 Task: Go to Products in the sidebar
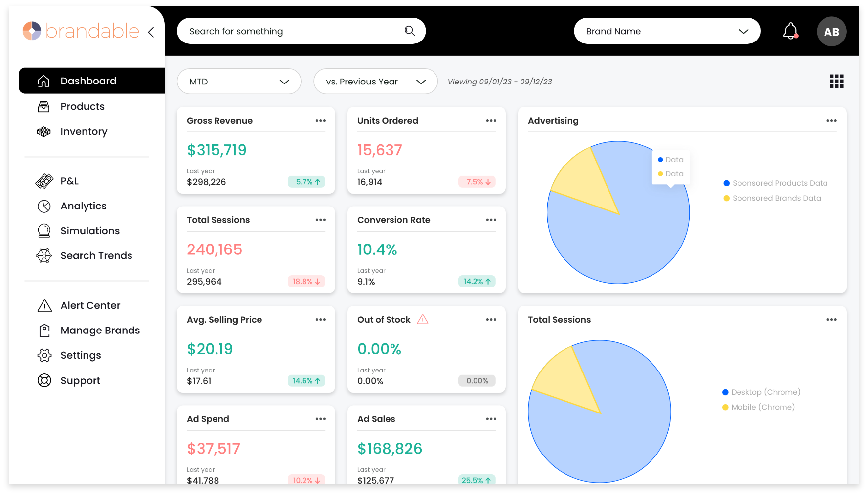(83, 106)
